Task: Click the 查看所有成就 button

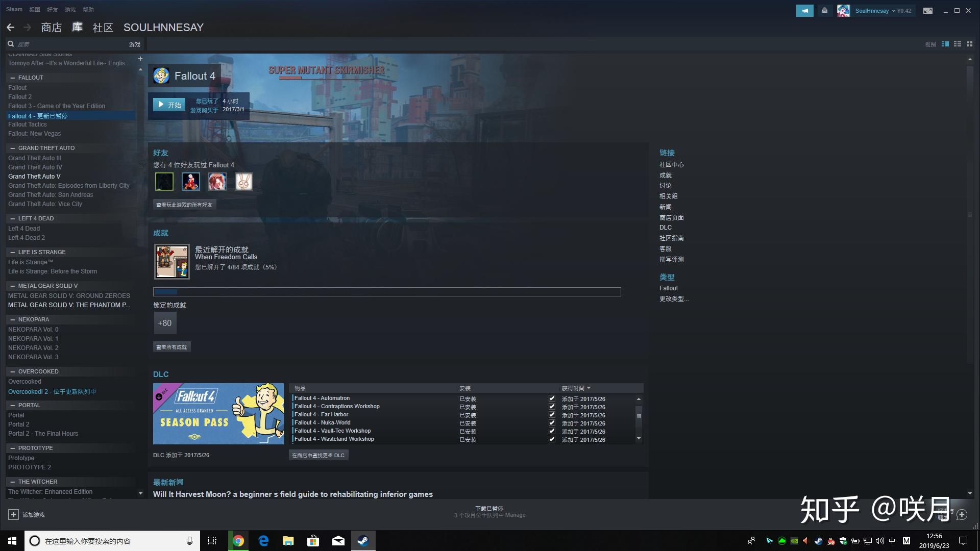Action: coord(171,347)
